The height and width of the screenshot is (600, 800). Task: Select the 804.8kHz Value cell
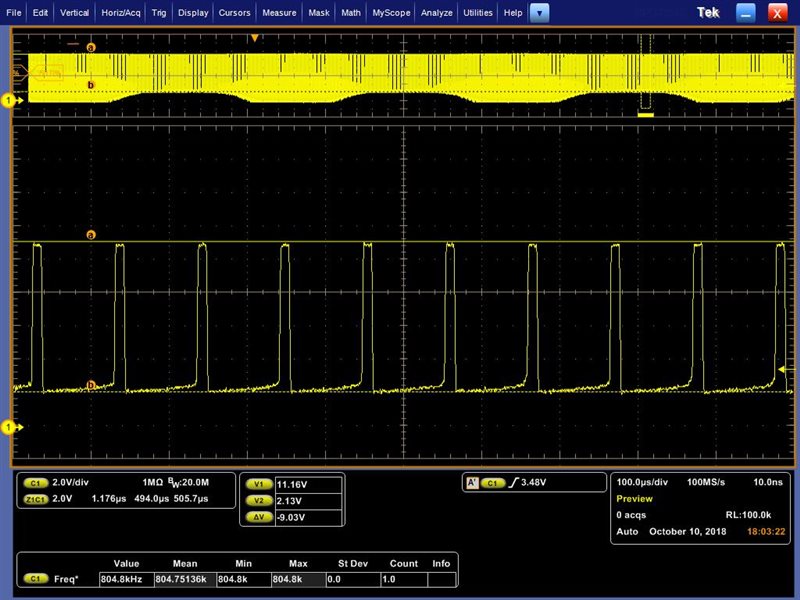127,580
